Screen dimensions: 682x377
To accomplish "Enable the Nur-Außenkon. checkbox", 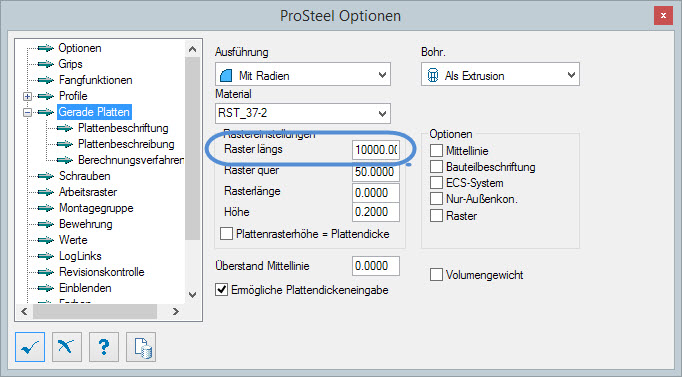I will click(436, 199).
